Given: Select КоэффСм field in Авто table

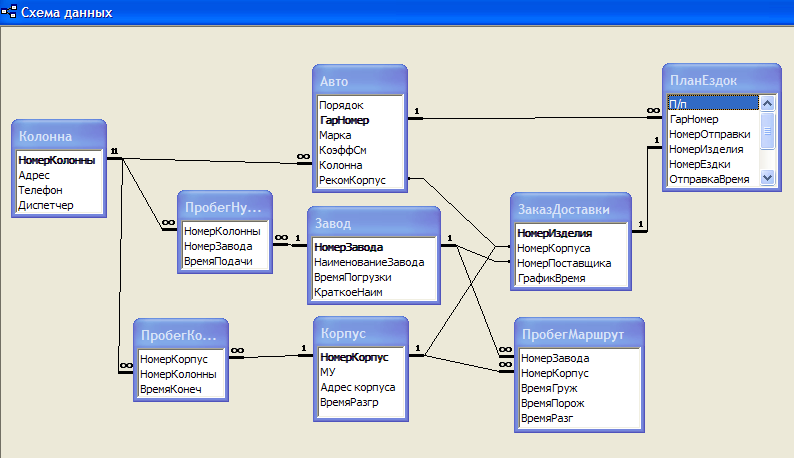Looking at the screenshot, I should (360, 150).
